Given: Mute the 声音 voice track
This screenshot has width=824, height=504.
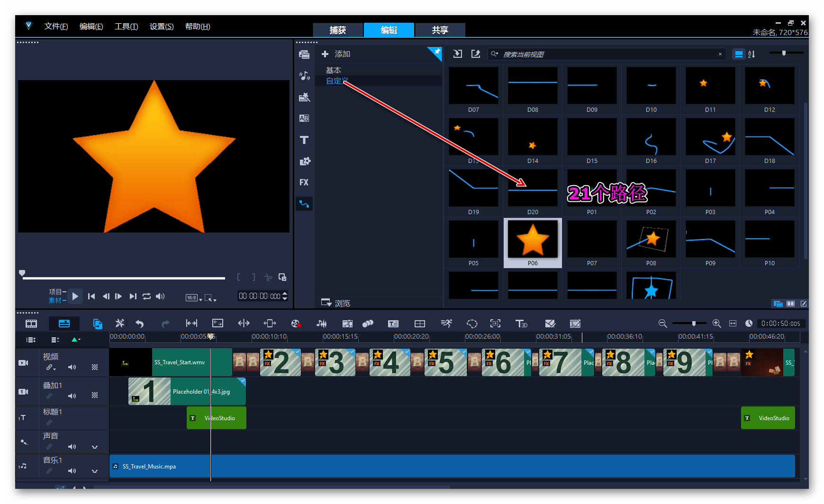Looking at the screenshot, I should point(72,447).
